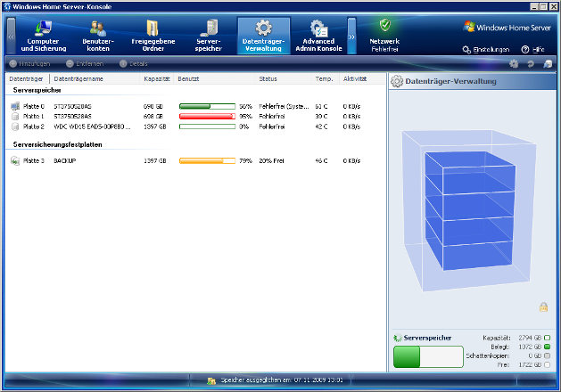Sort by the Datenträger column header
The image size is (561, 392).
pos(27,78)
